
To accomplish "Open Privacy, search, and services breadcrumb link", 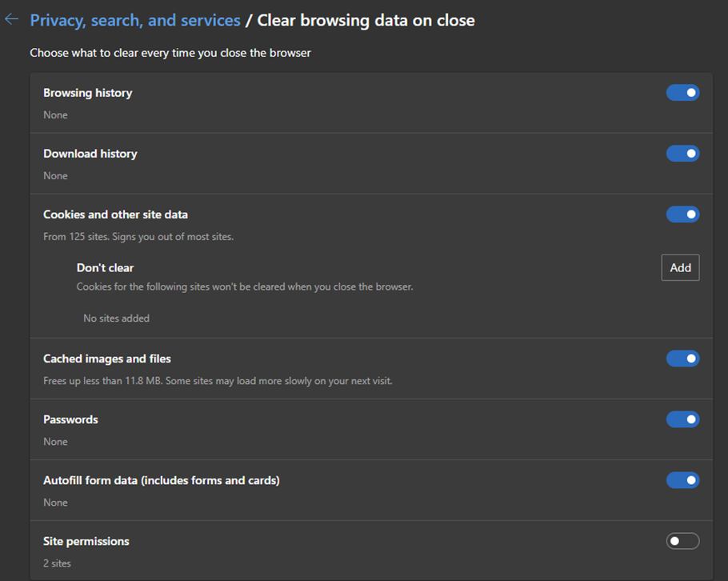I will click(135, 21).
